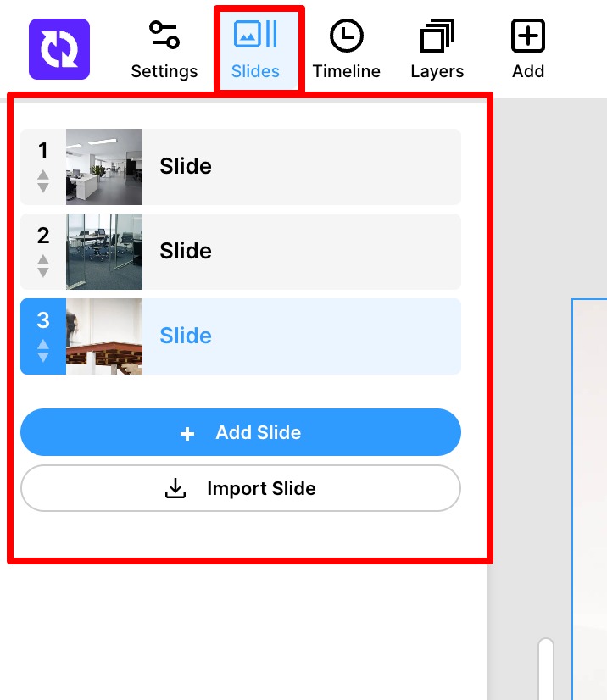Select slide 2 meeting room thumbnail
The width and height of the screenshot is (607, 700).
(104, 252)
